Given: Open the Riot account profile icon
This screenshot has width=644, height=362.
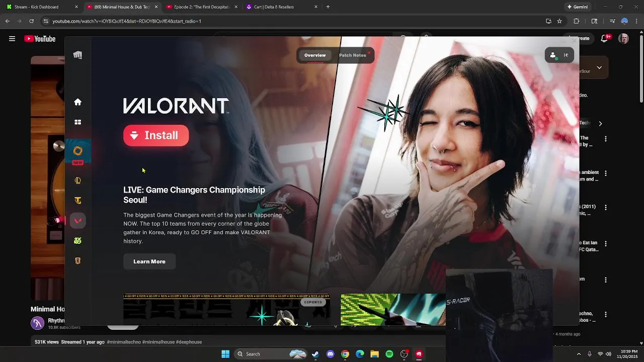Looking at the screenshot, I should (553, 55).
